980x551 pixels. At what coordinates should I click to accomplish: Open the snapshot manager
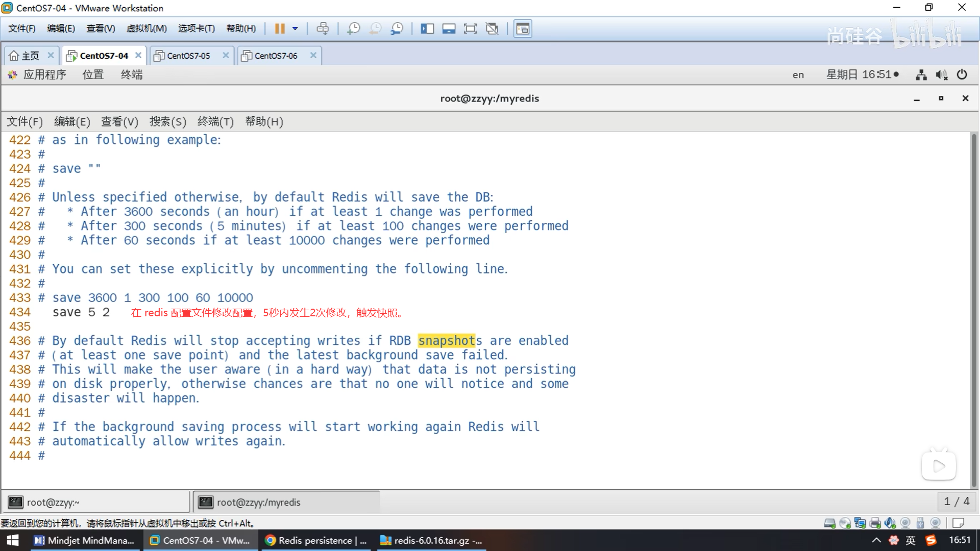397,29
